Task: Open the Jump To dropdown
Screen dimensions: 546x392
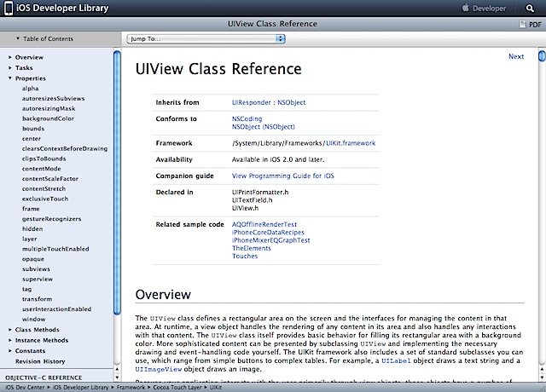Action: coord(206,39)
